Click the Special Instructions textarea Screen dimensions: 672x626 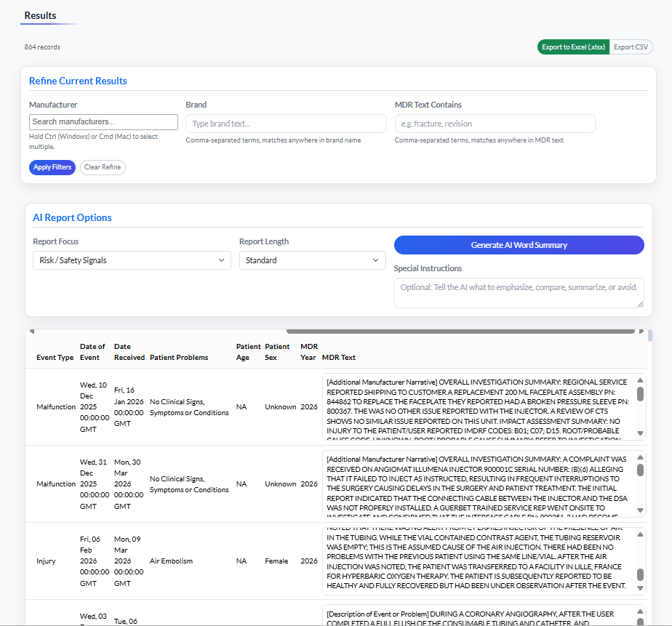coord(519,293)
